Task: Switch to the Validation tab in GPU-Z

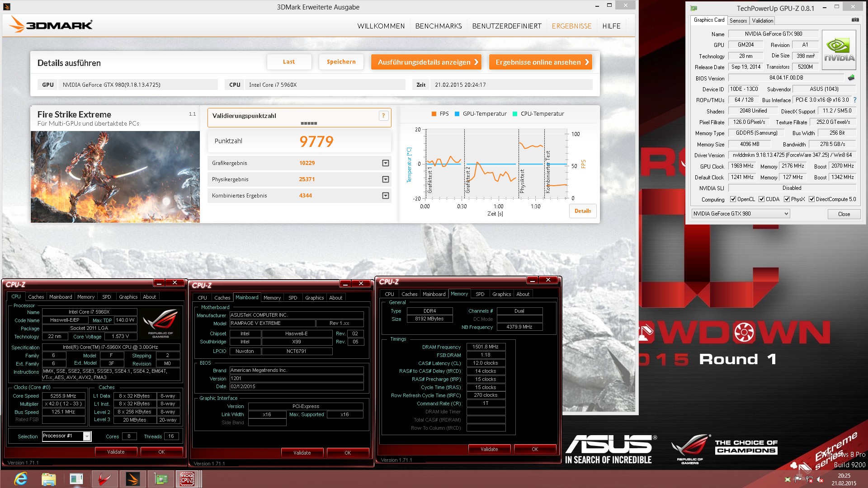Action: (763, 21)
